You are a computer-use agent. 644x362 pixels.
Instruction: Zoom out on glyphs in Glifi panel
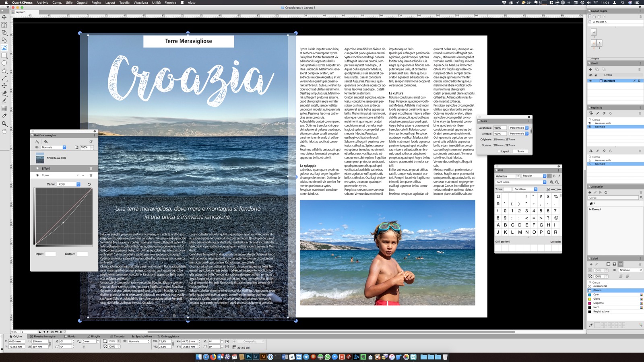557,182
